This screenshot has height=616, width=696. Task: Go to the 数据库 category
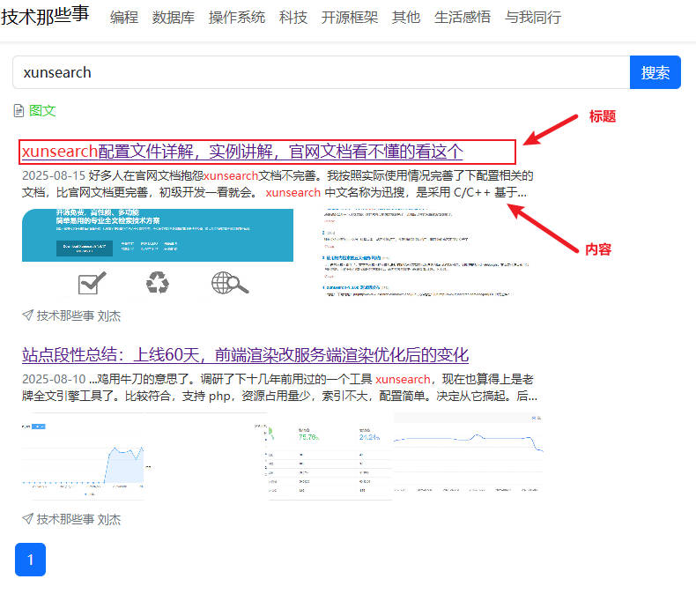coord(174,18)
